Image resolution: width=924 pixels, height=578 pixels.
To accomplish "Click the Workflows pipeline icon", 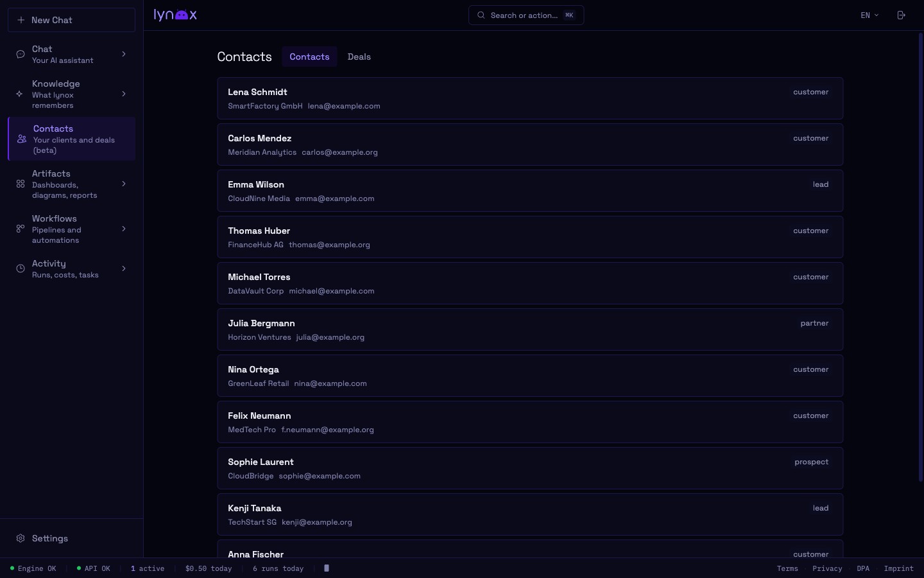I will [21, 229].
